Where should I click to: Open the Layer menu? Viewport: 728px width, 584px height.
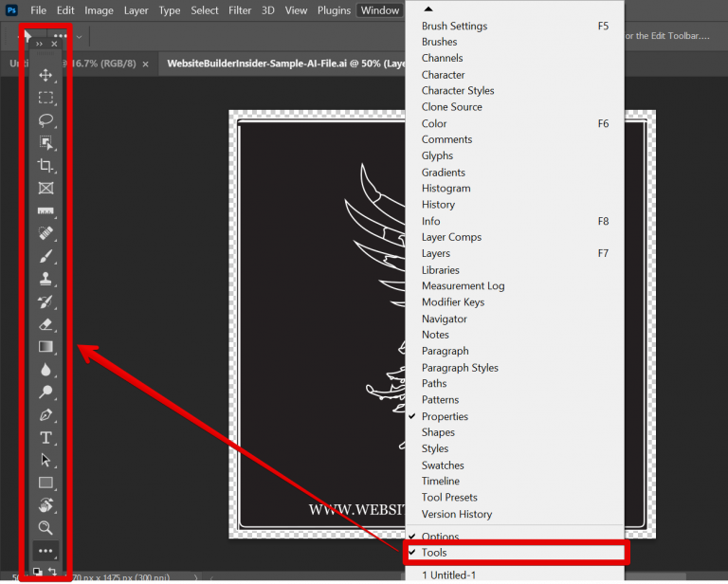point(136,10)
